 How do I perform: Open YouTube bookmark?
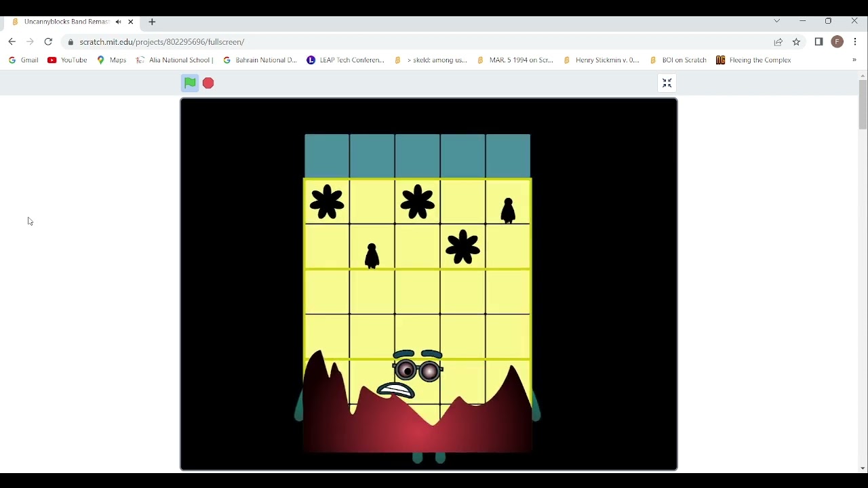(x=68, y=60)
